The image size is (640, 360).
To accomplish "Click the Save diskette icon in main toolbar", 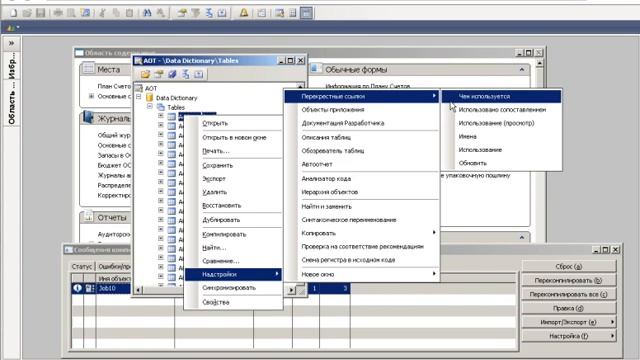I will coord(40,13).
